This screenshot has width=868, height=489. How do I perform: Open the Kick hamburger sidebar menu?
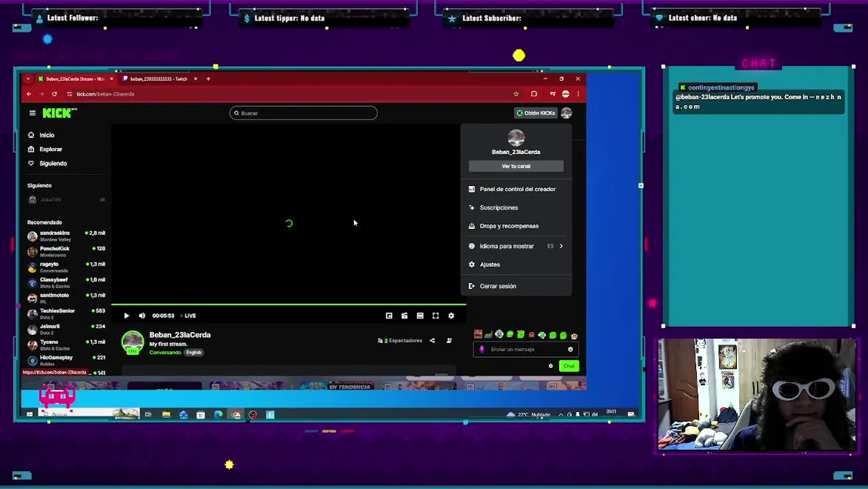click(x=32, y=113)
